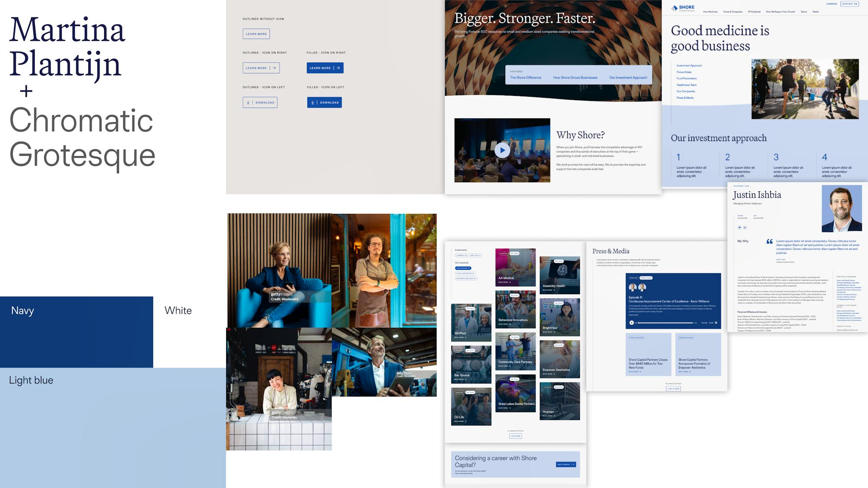Click the Contact Us button
Viewport: 868px width, 488px height.
849,4
